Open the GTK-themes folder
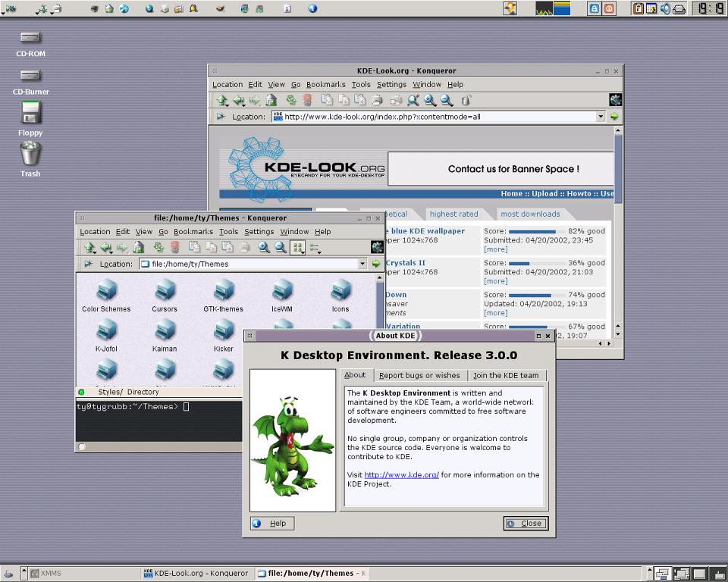 223,296
